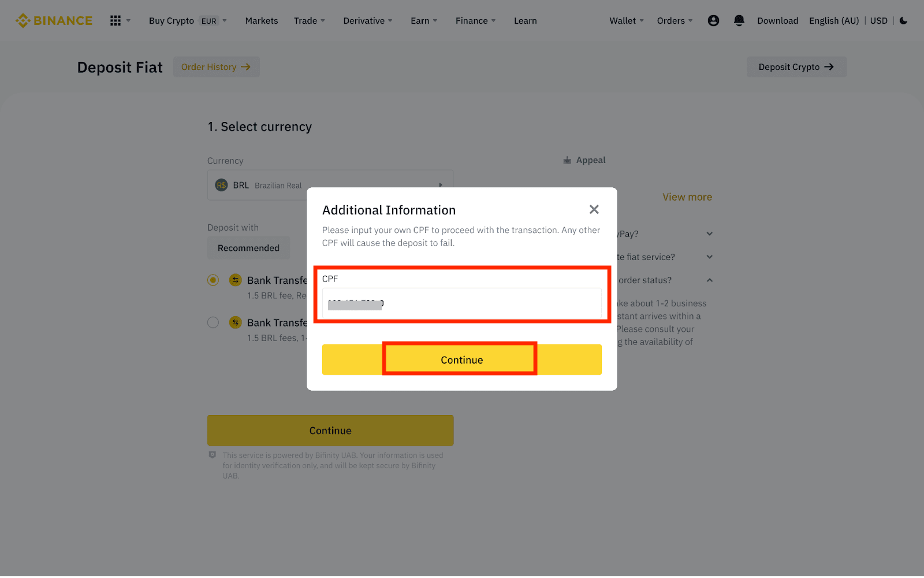Select the second Bank Transfer radio option
Screen dimensions: 924x578
point(213,323)
